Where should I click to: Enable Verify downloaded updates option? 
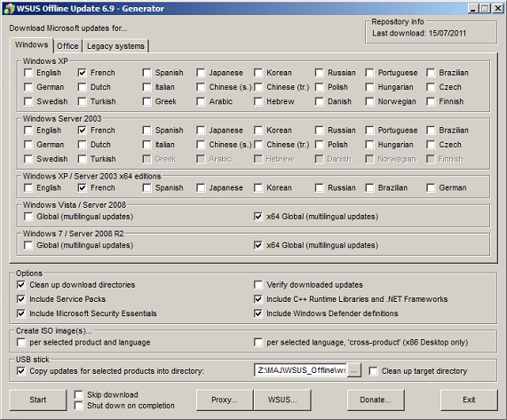(258, 285)
